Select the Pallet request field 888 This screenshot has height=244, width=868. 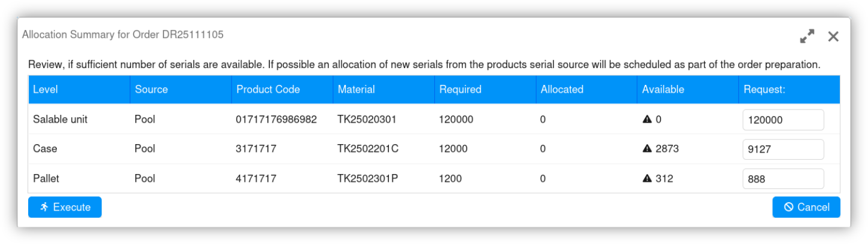pos(782,178)
